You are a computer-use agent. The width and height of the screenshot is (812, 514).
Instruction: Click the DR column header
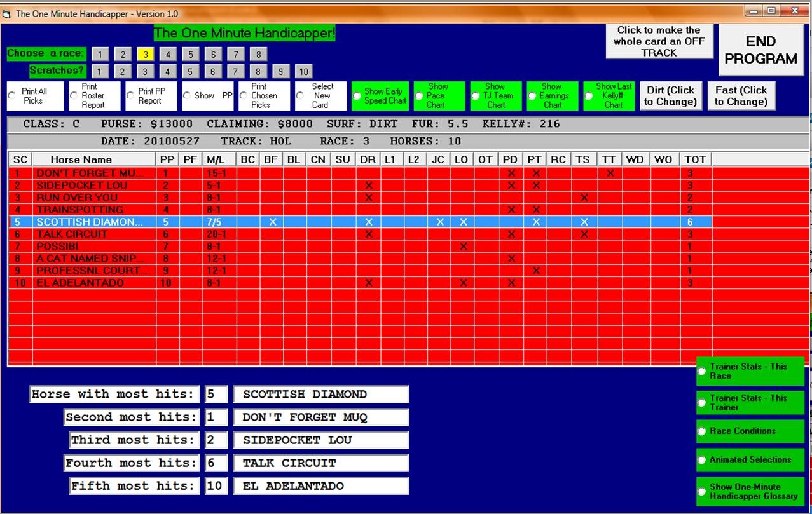pos(368,159)
